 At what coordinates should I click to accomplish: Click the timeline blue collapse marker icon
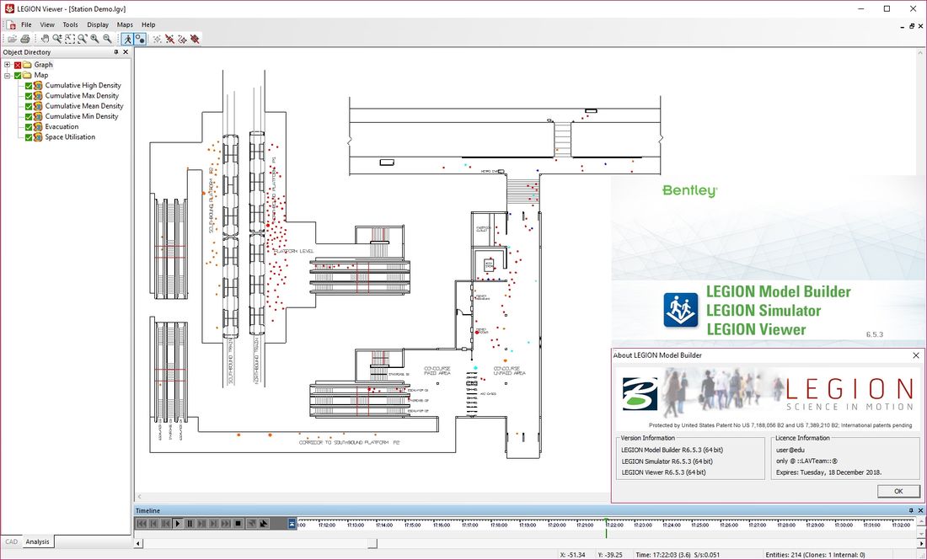coord(292,524)
